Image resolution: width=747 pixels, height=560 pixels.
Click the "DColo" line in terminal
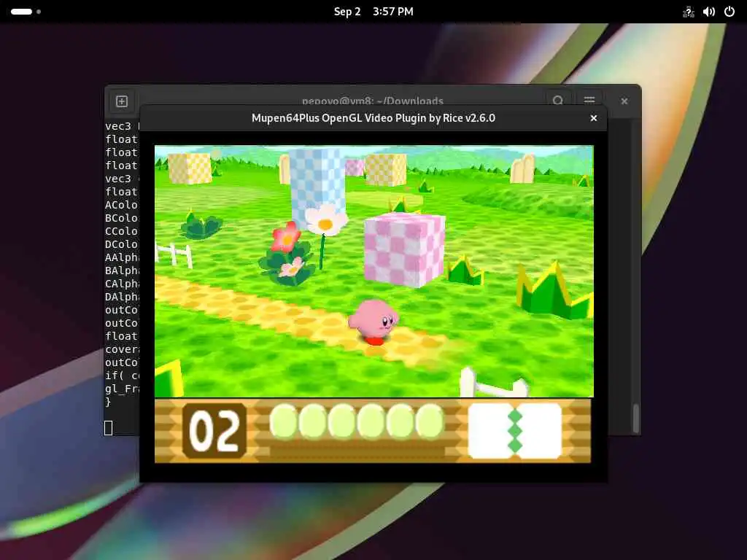[x=122, y=244]
